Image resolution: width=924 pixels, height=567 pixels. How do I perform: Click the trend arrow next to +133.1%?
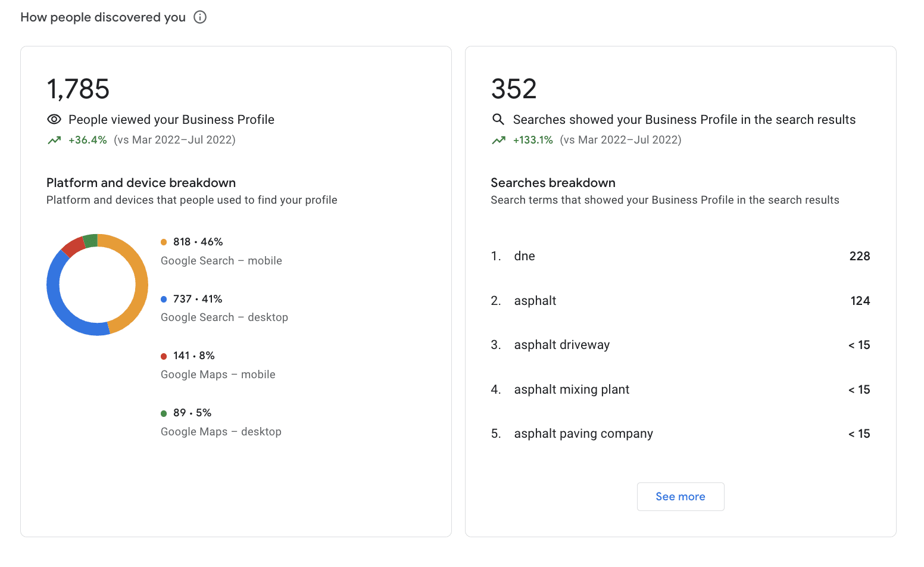[x=498, y=141]
